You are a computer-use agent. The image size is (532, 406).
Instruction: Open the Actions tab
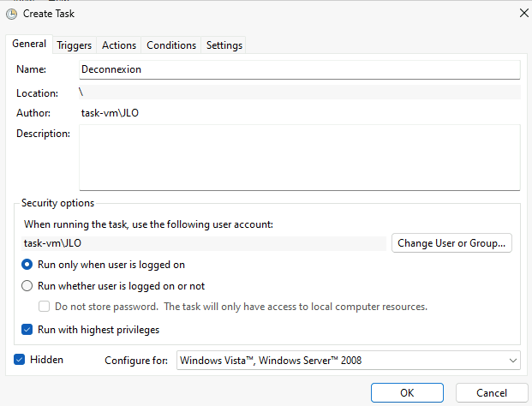pyautogui.click(x=119, y=45)
